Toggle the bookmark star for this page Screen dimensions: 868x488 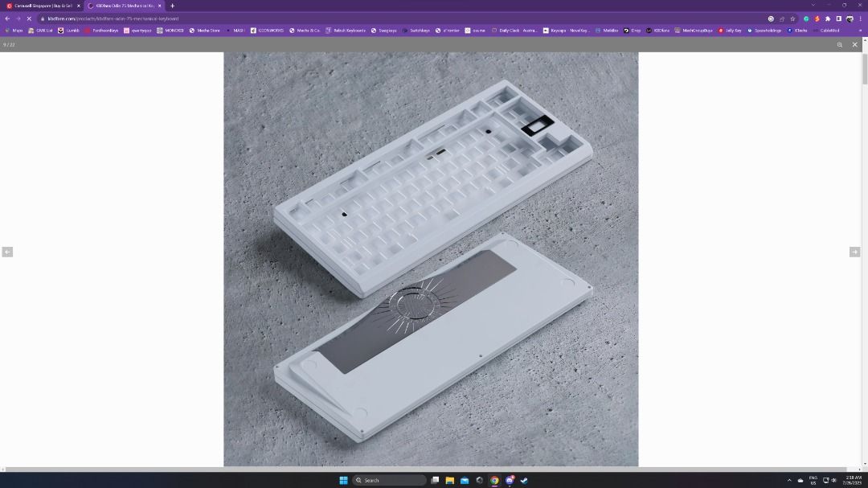click(x=793, y=18)
